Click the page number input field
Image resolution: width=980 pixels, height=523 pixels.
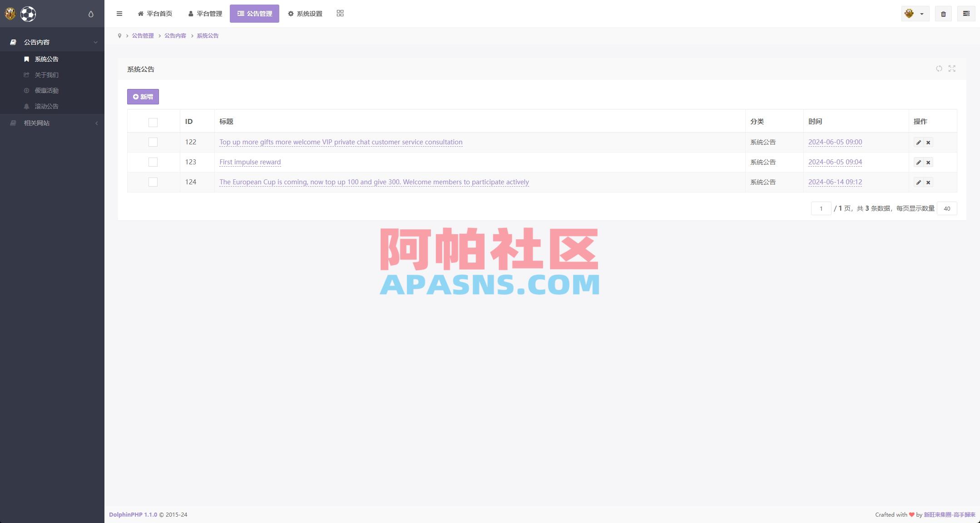(821, 208)
